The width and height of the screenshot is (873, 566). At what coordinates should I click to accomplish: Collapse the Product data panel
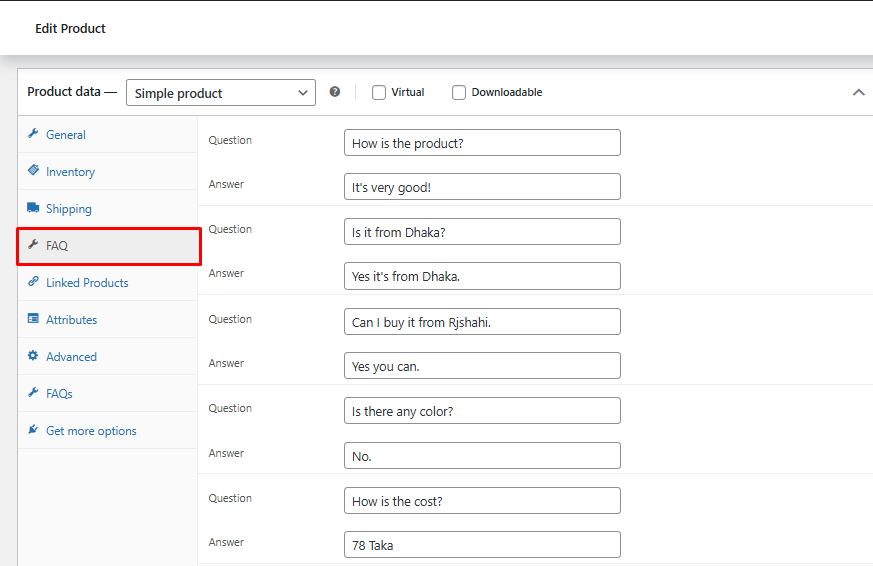(x=857, y=92)
